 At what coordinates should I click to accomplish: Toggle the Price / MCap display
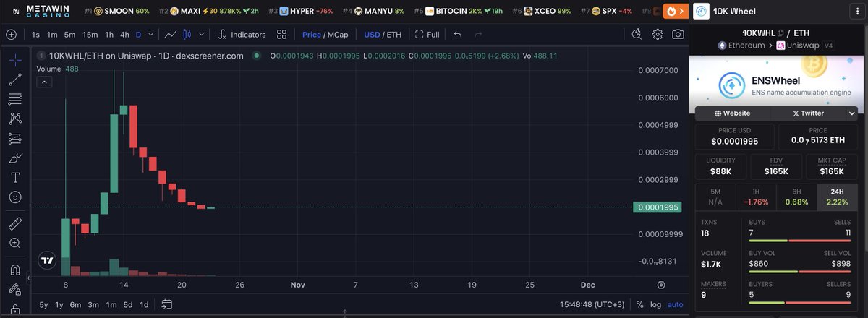click(x=324, y=34)
